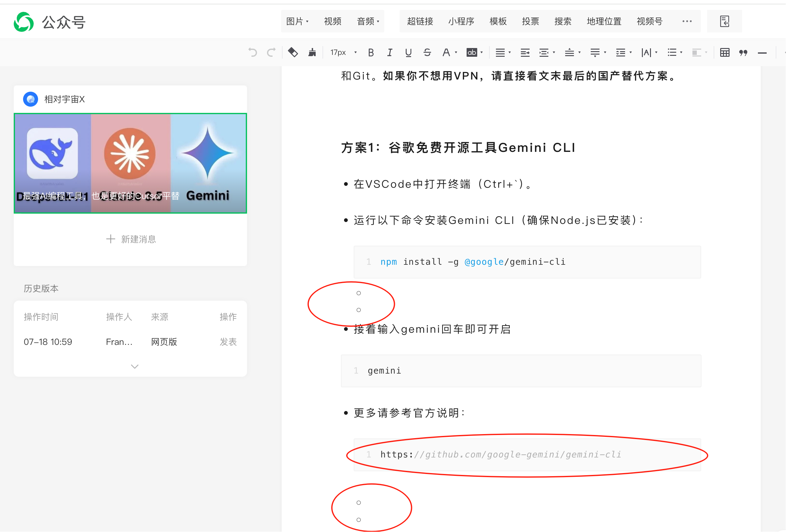Click the 网页版 source cell
Viewport: 786px width, 532px height.
pos(164,341)
